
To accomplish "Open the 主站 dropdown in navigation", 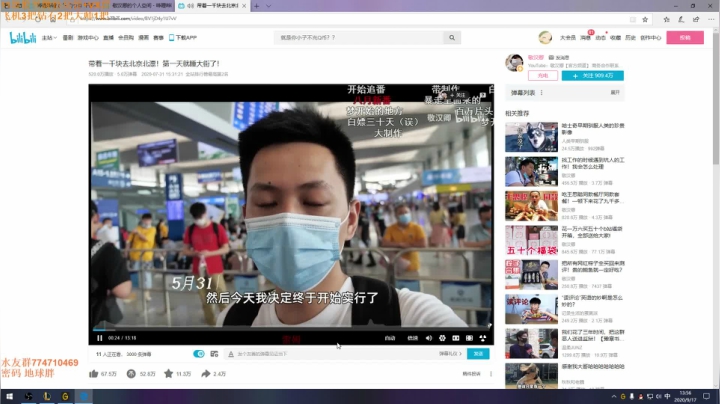I will 49,38.
